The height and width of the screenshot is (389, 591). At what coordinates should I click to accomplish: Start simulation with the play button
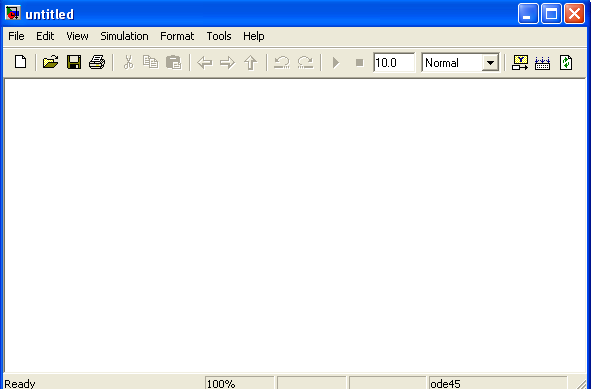click(x=336, y=63)
